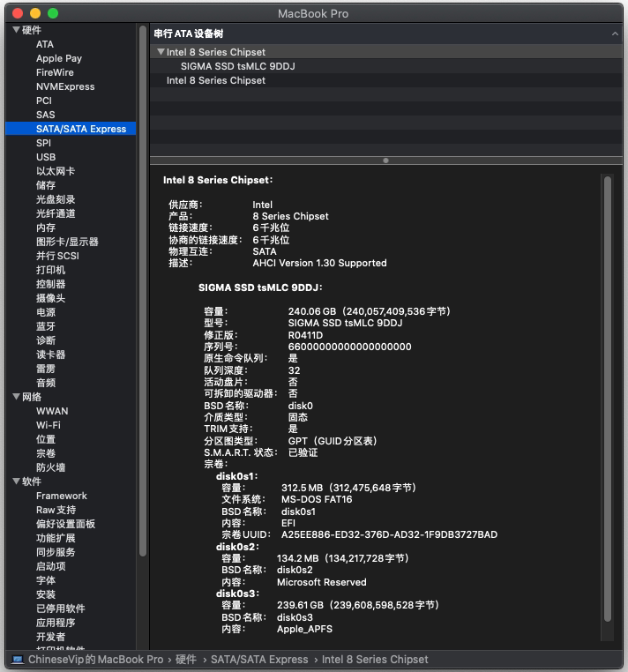Select PCI in the sidebar
The width and height of the screenshot is (628, 672).
[x=44, y=101]
